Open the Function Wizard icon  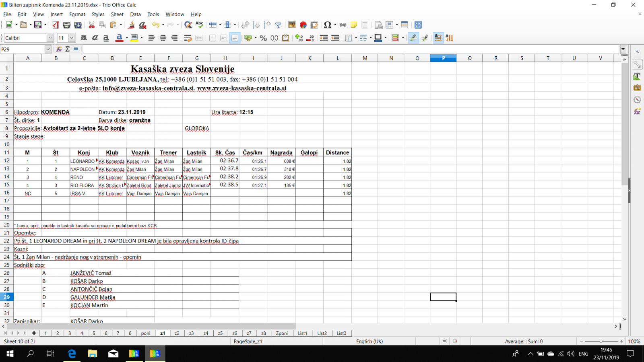59,49
